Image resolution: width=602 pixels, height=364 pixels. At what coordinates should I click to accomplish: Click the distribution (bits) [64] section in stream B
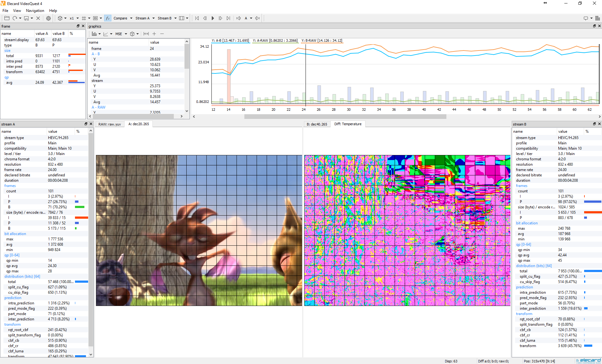pos(534,266)
